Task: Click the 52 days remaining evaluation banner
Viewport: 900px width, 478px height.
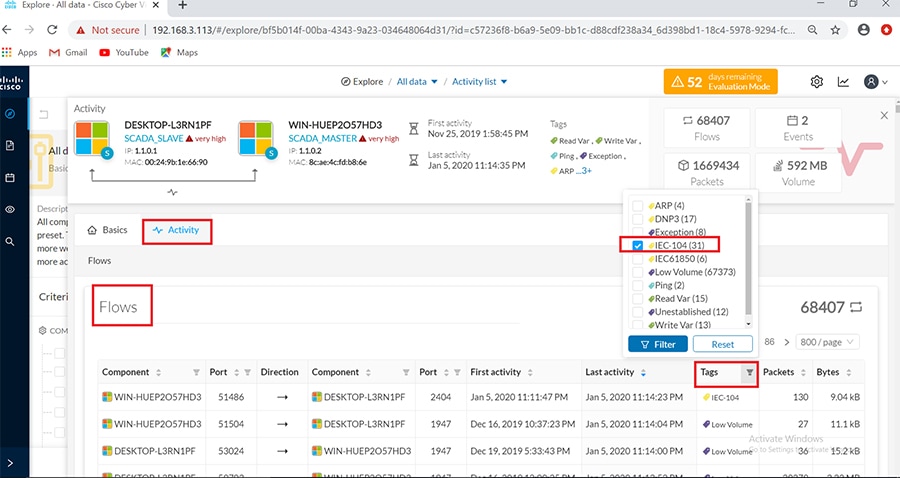Action: click(720, 81)
